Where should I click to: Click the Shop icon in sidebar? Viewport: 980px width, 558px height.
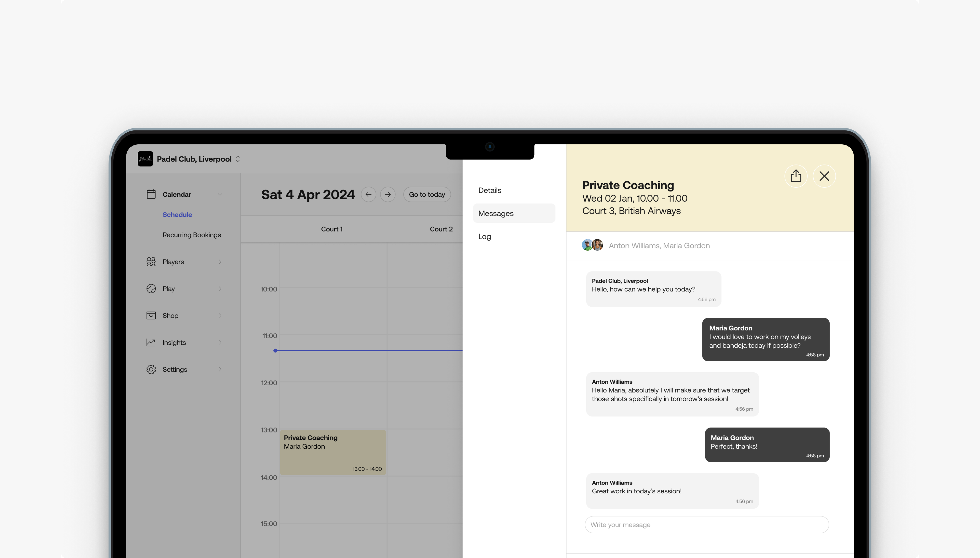(x=151, y=315)
